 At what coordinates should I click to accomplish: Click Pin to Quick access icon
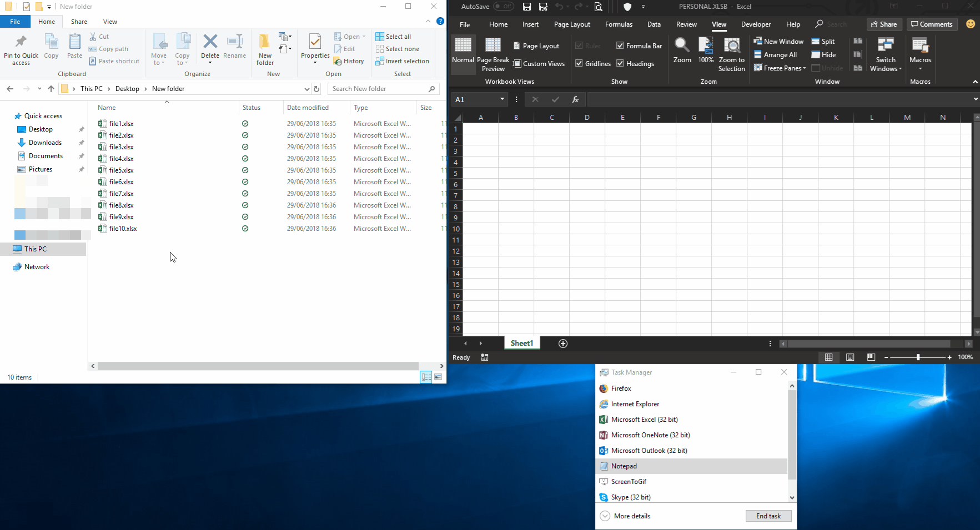click(21, 42)
